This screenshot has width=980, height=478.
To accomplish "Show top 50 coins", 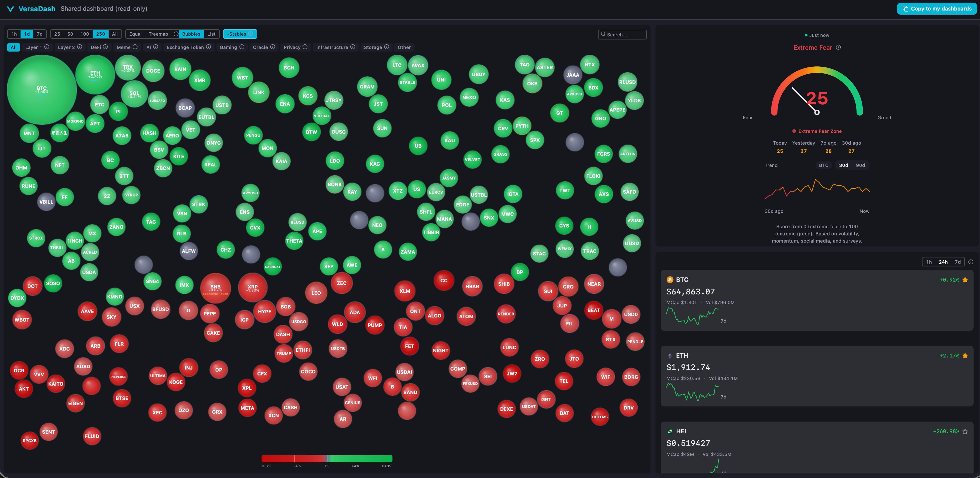I will [70, 34].
